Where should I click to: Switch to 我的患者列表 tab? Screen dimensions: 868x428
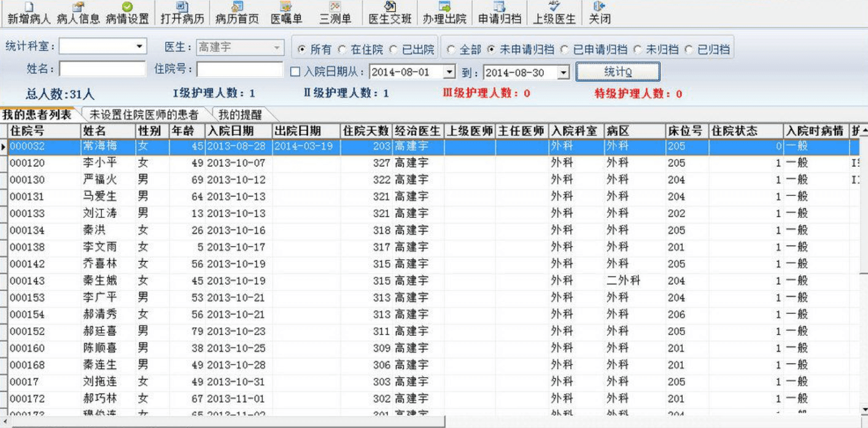click(37, 115)
